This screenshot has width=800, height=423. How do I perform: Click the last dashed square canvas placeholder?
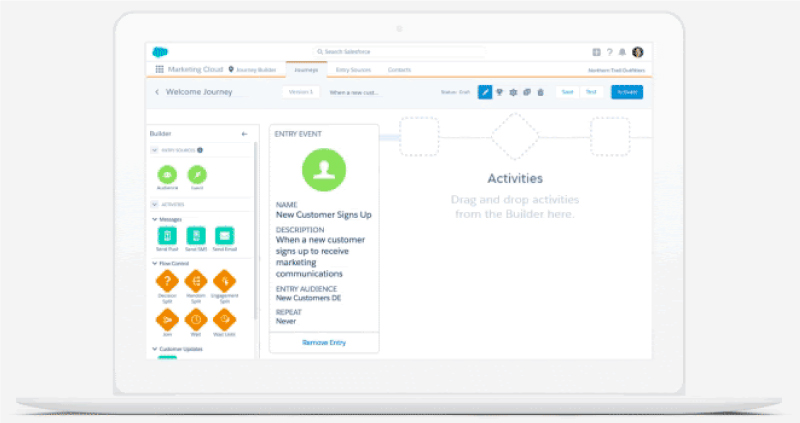point(610,137)
